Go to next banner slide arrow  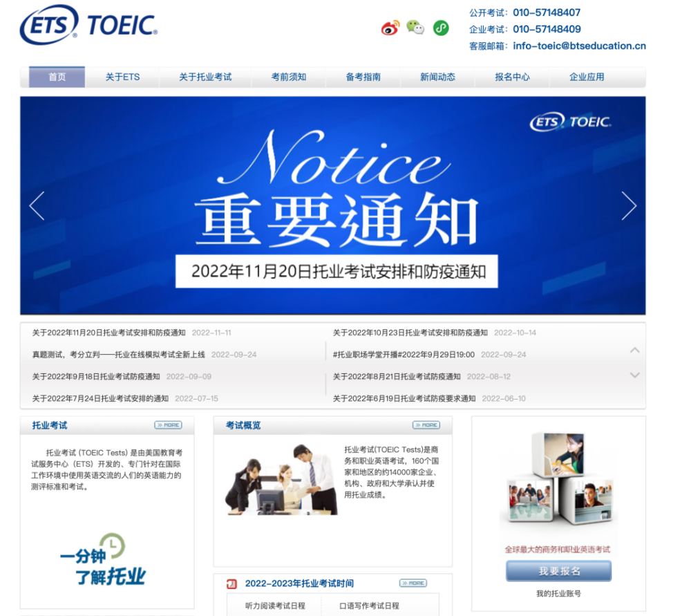tap(629, 206)
